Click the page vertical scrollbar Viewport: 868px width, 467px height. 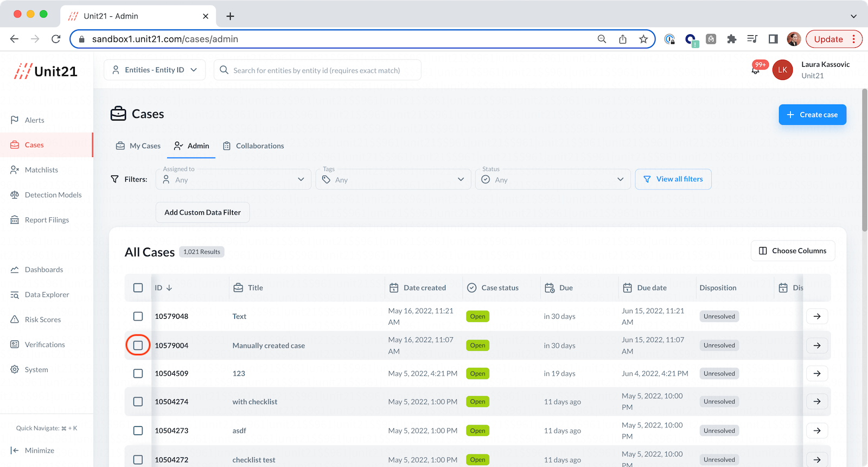click(x=864, y=160)
